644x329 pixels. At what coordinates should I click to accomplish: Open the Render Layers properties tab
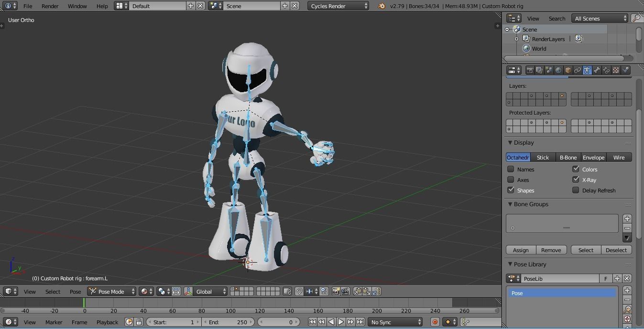[539, 70]
